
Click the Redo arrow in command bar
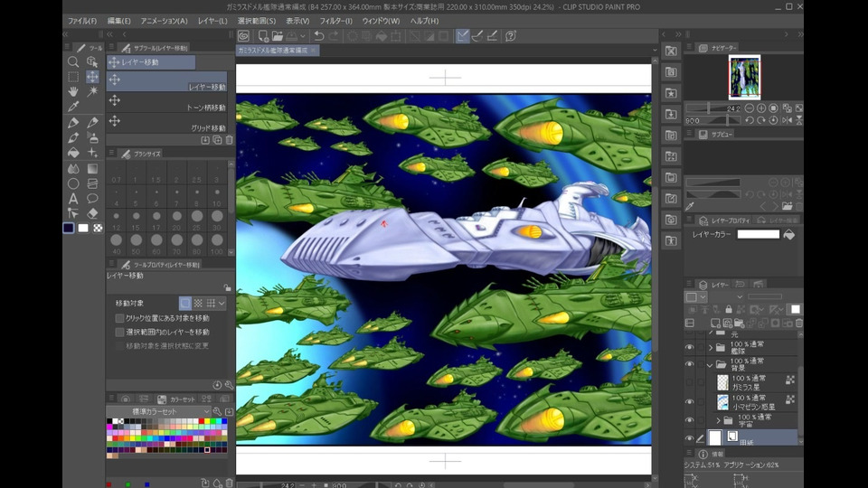(x=334, y=36)
